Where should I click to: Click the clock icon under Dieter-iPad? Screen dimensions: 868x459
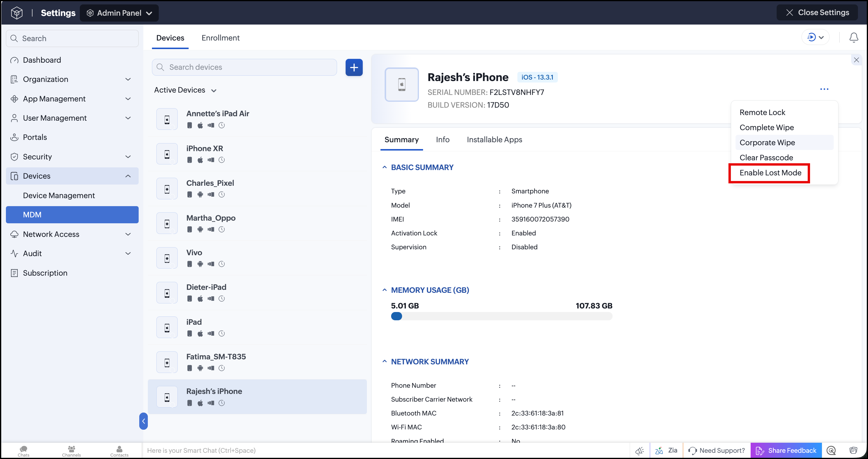tap(221, 299)
